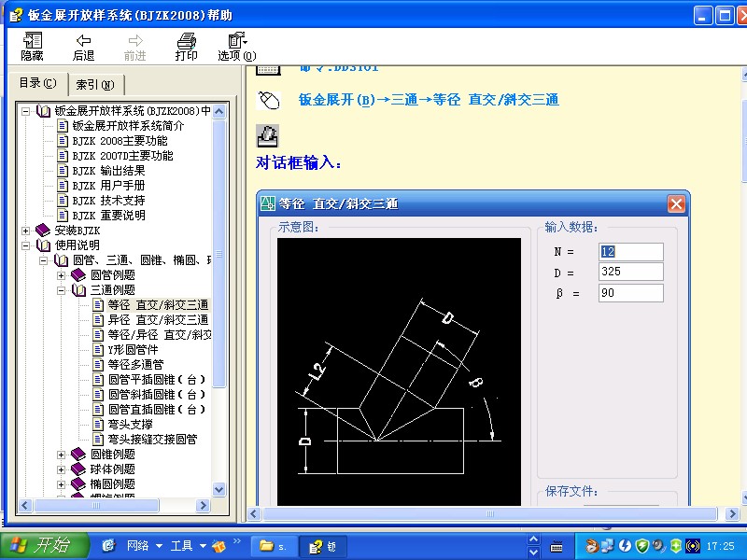
Task: Click the β = input field showing 90
Action: click(631, 293)
